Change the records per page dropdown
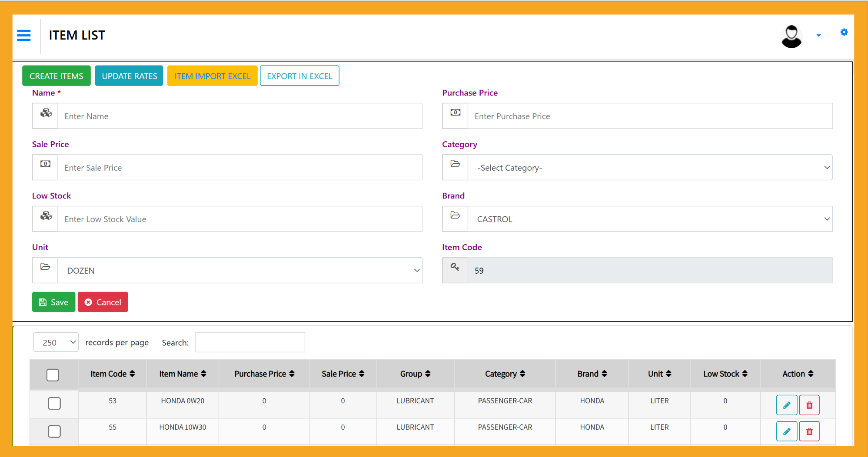The height and width of the screenshot is (457, 868). click(x=56, y=342)
